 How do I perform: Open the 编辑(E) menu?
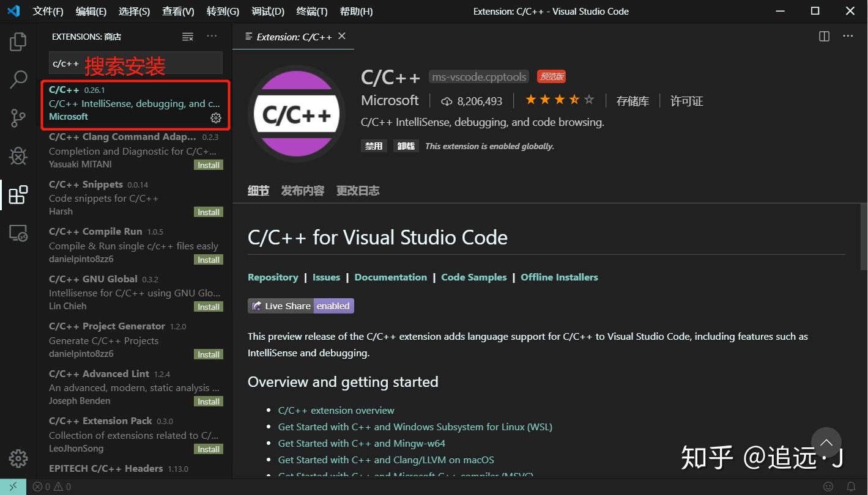(91, 11)
